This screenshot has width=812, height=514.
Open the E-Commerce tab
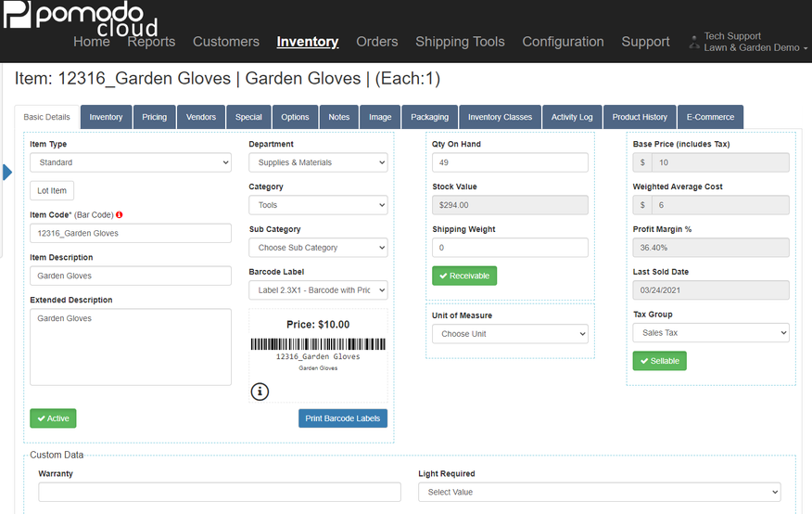tap(710, 117)
